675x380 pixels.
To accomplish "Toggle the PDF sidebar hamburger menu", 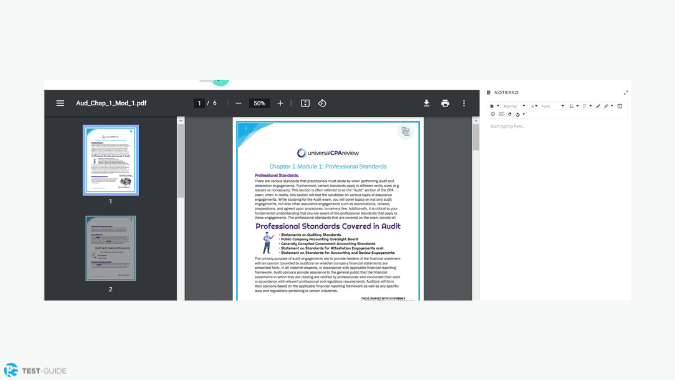I will tap(60, 103).
